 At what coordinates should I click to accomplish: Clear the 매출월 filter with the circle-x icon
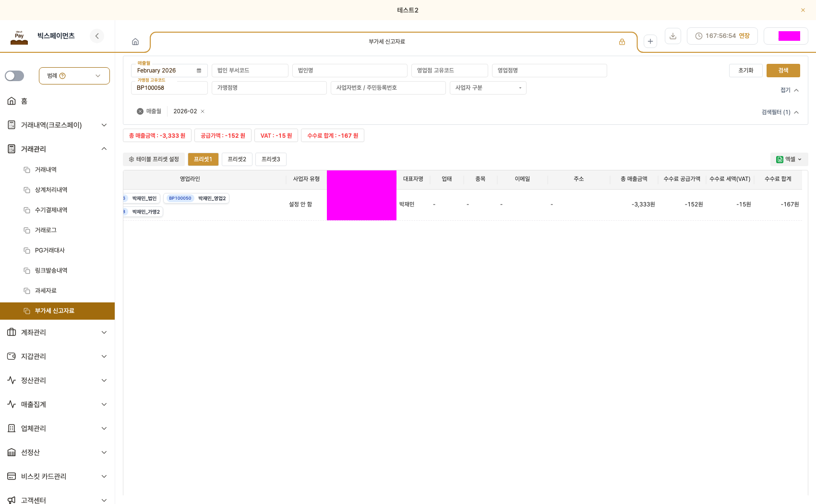click(x=140, y=111)
